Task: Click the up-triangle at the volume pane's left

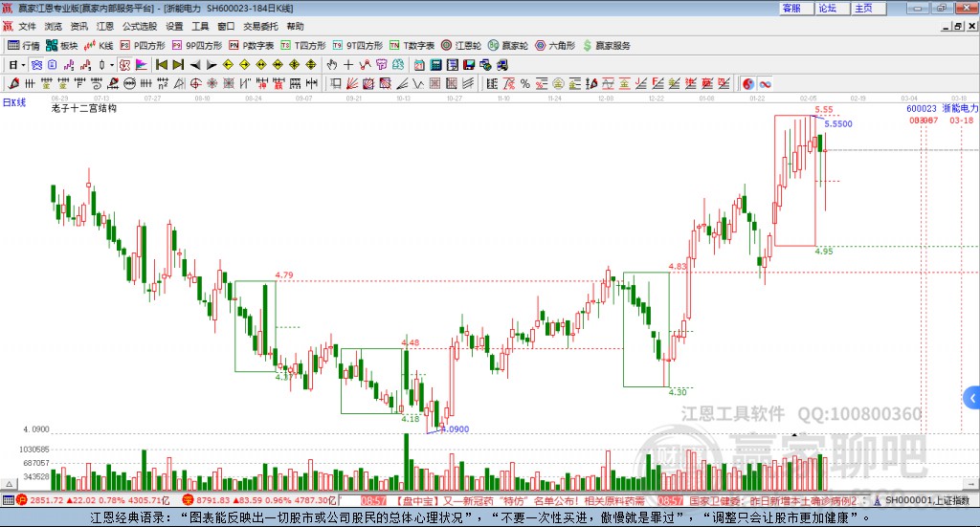Action: [9, 484]
